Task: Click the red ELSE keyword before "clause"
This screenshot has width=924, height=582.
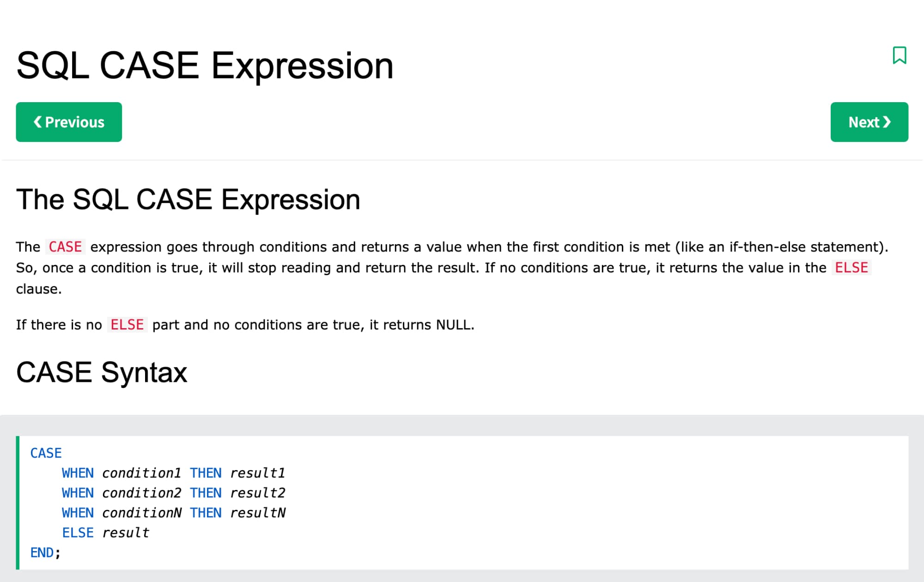Action: point(851,268)
